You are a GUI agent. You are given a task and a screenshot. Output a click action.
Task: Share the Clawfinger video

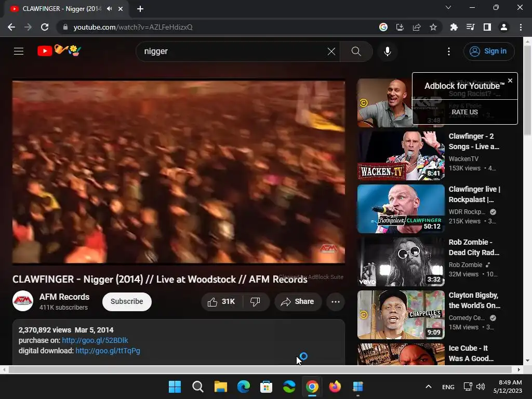[298, 302]
